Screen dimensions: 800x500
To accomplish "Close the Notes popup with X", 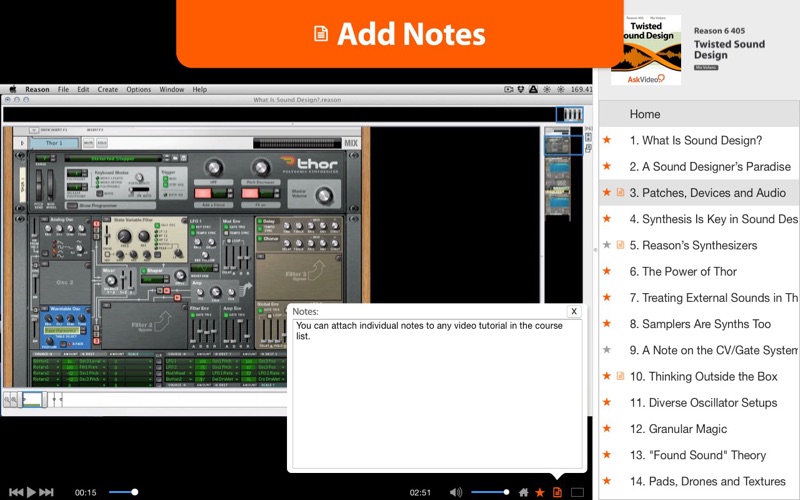I will click(x=574, y=311).
